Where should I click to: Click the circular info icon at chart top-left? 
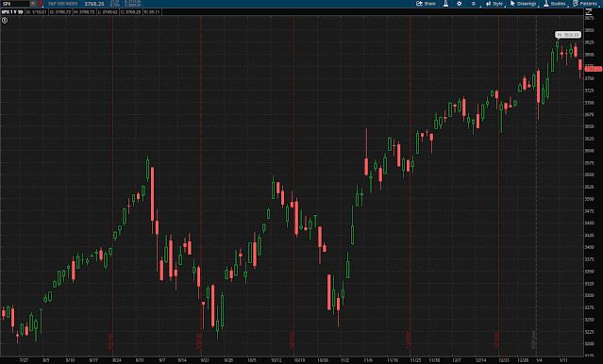pyautogui.click(x=5, y=21)
